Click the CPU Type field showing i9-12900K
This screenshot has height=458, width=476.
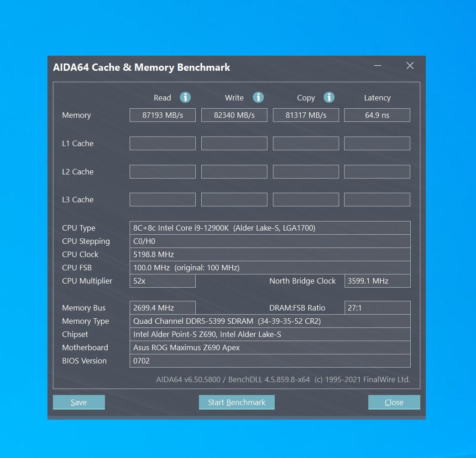270,228
